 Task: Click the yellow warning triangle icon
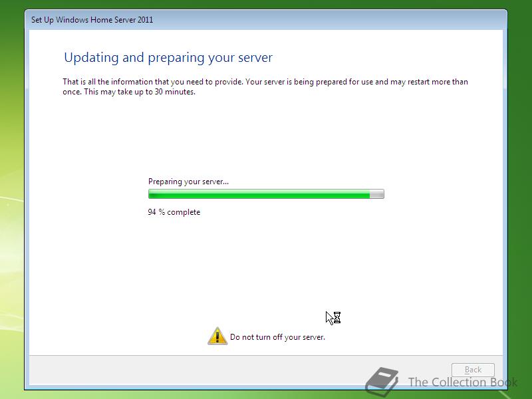click(217, 336)
